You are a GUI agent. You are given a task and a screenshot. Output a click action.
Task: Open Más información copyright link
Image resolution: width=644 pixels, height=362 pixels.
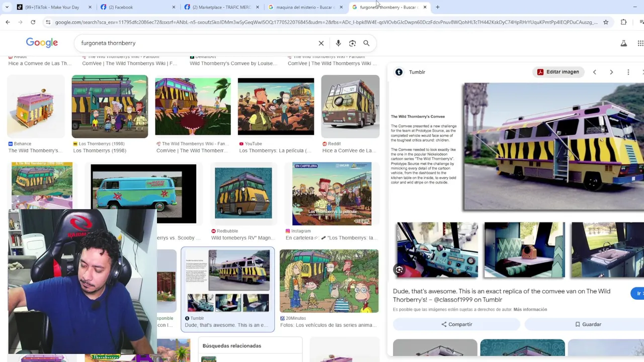(x=530, y=309)
